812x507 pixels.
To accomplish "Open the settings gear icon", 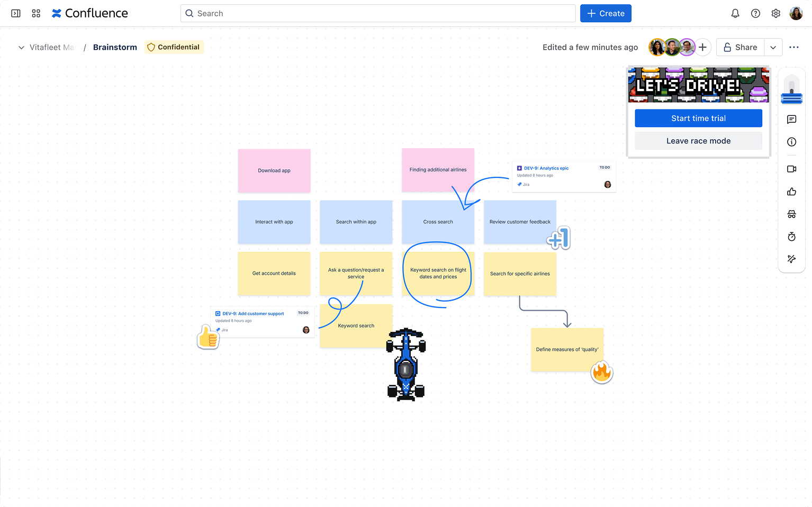I will (775, 13).
